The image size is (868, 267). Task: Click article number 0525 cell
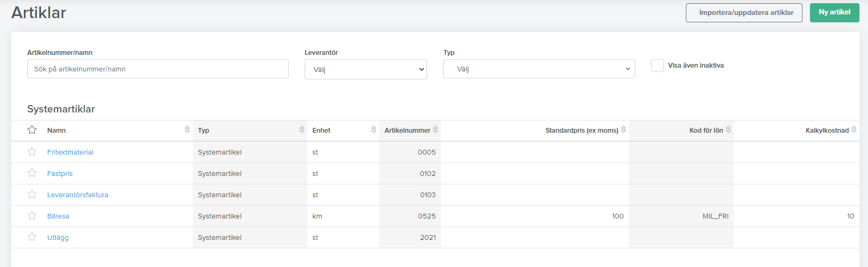[x=410, y=216]
